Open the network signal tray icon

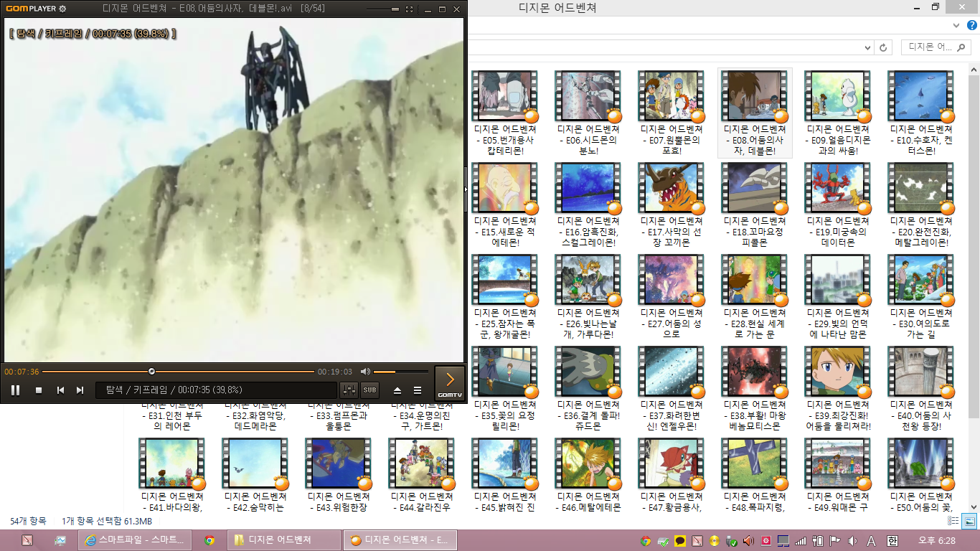(801, 540)
